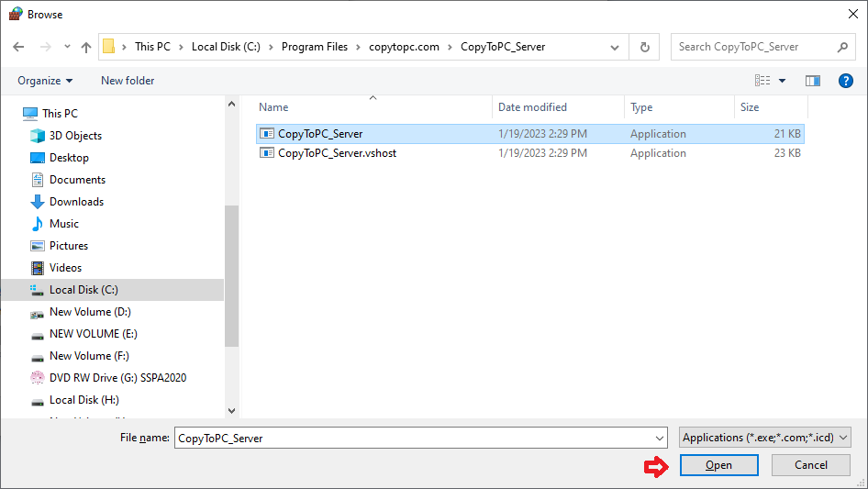Open the File name history dropdown
868x489 pixels.
pyautogui.click(x=660, y=438)
